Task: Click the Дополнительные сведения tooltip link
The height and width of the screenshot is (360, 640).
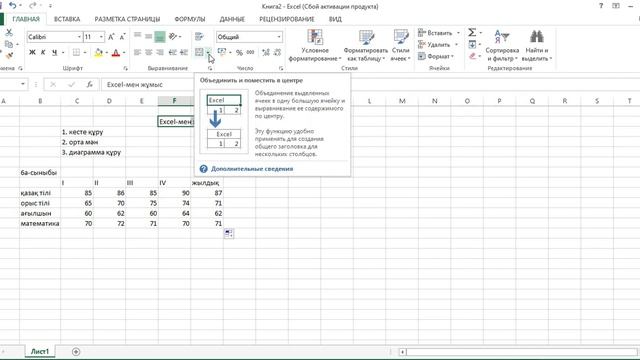Action: pos(252,169)
